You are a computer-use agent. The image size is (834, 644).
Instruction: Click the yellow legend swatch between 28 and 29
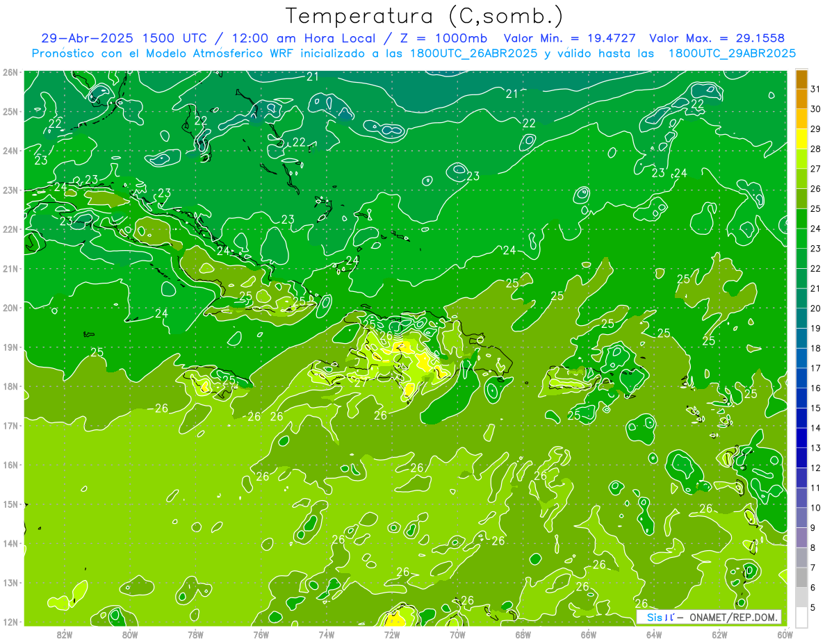pos(801,139)
